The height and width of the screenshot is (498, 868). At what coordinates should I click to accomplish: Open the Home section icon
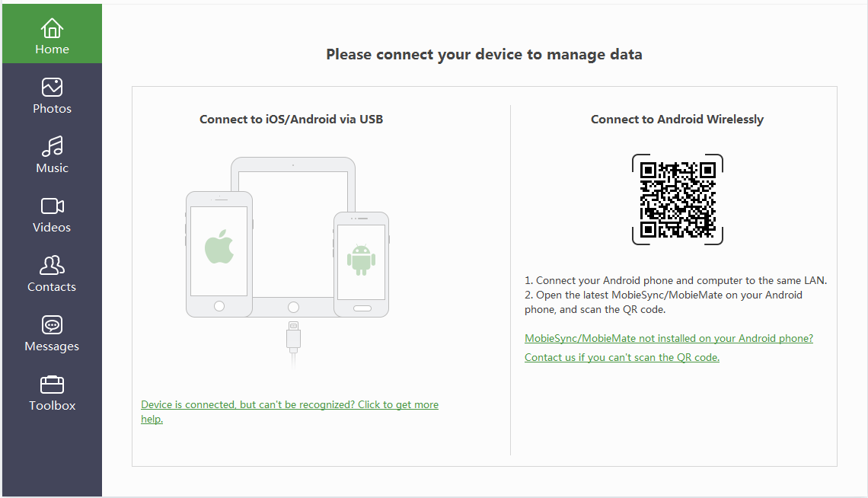tap(52, 28)
